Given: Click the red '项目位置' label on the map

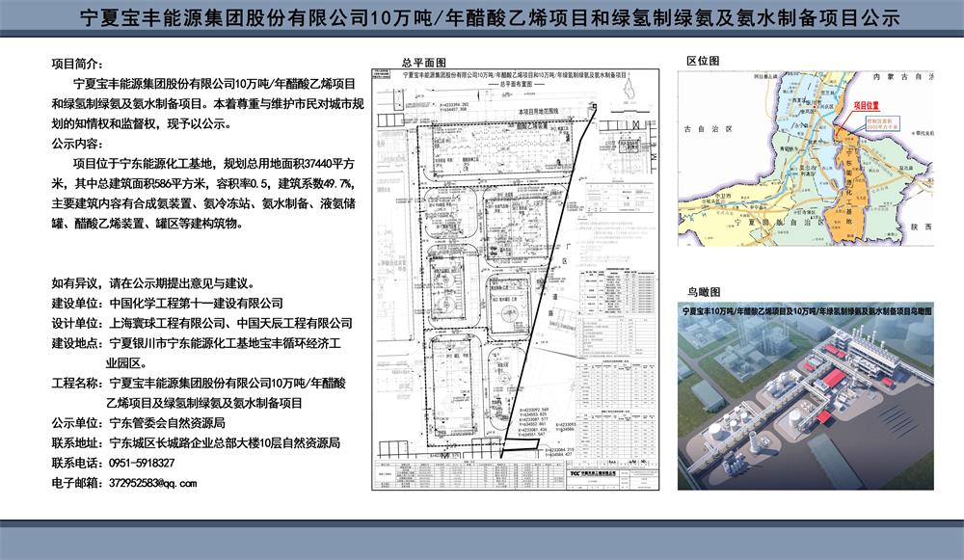Looking at the screenshot, I should 866,106.
